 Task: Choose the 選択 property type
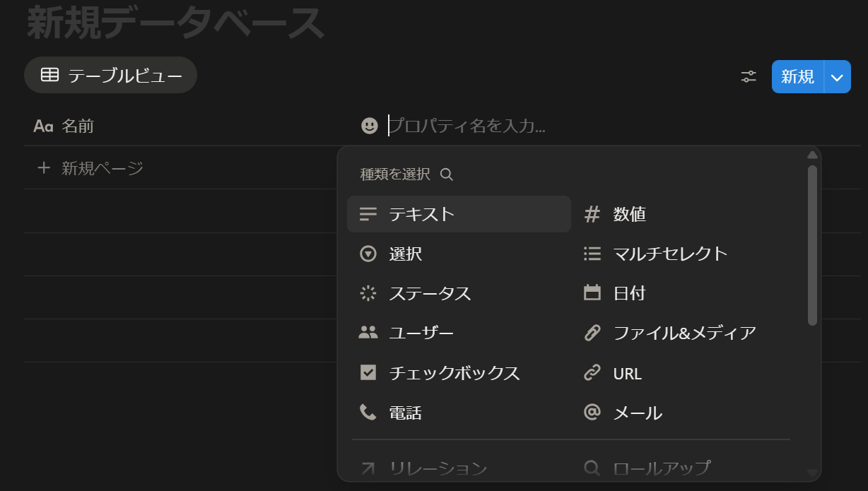pyautogui.click(x=459, y=254)
